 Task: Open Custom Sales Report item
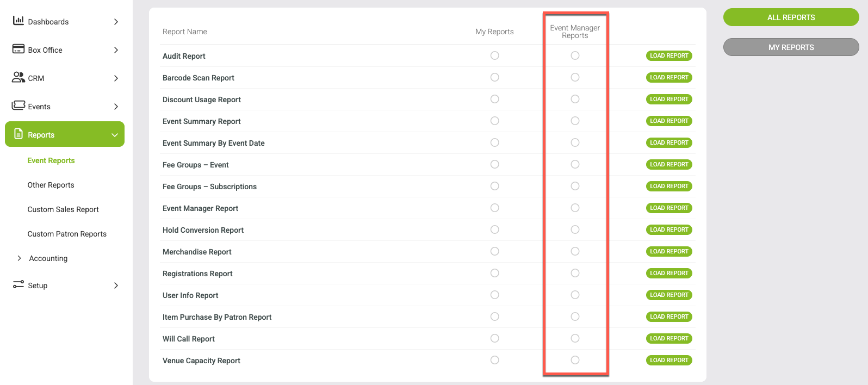[63, 209]
